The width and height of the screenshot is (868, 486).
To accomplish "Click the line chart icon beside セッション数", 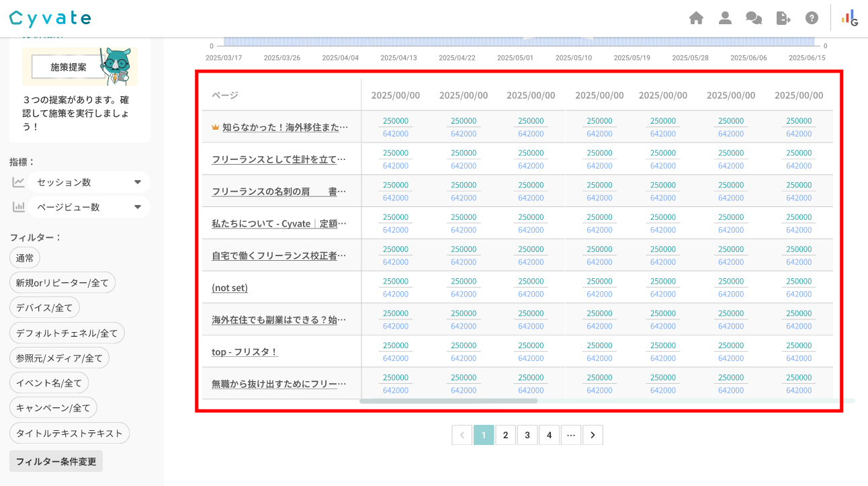I will tap(19, 182).
